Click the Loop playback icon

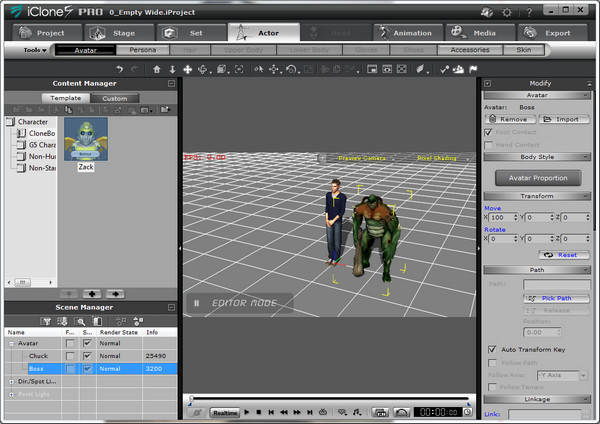point(322,411)
